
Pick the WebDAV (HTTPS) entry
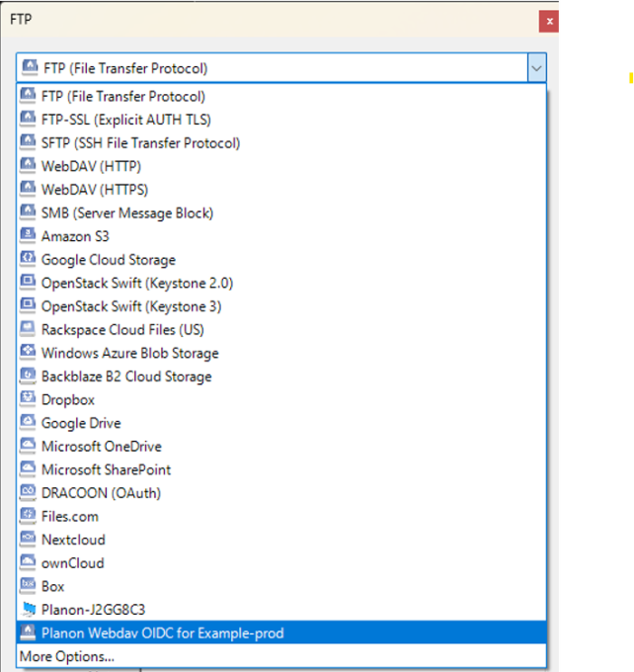point(281,190)
